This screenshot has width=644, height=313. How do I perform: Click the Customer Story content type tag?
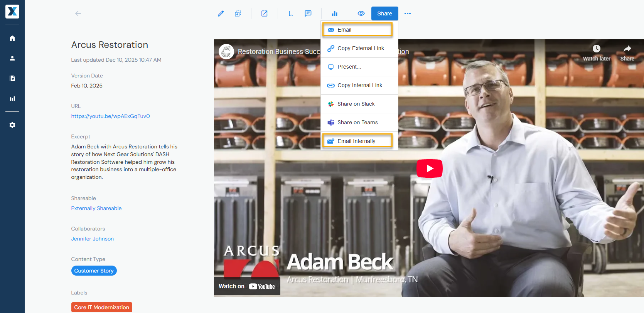[94, 271]
